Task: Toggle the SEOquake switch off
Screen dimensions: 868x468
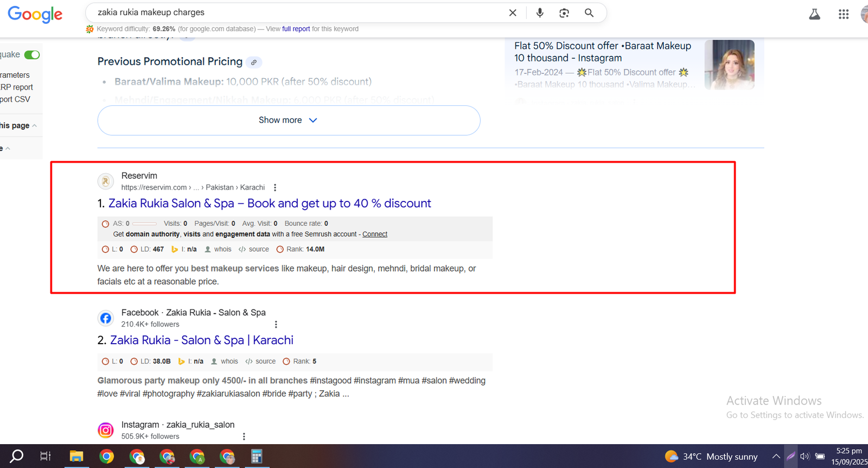Action: (32, 55)
